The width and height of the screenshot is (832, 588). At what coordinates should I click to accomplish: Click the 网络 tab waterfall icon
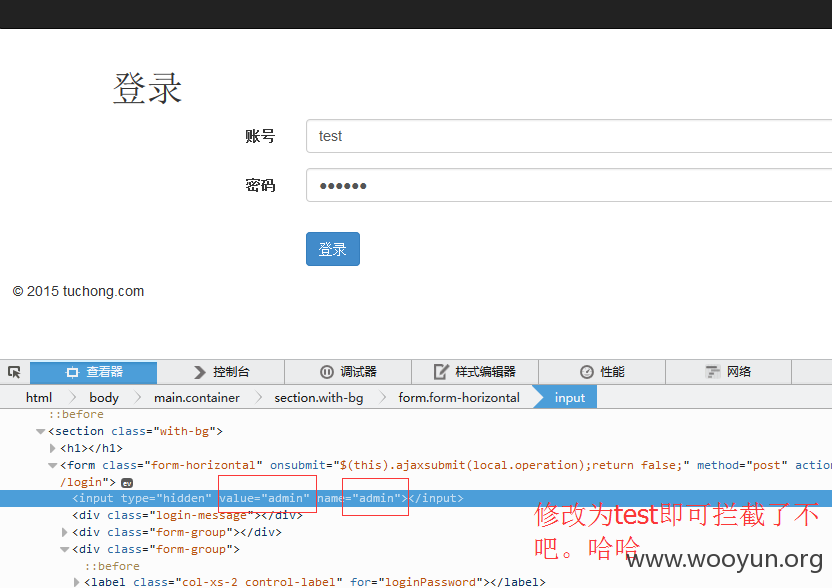point(713,372)
